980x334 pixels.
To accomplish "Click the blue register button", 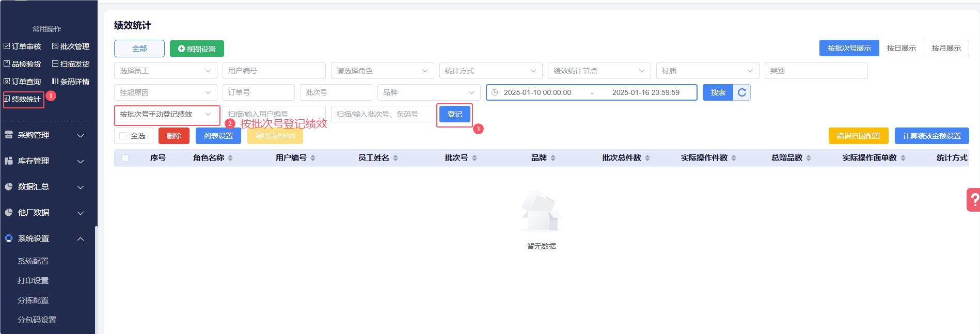I will pyautogui.click(x=454, y=114).
